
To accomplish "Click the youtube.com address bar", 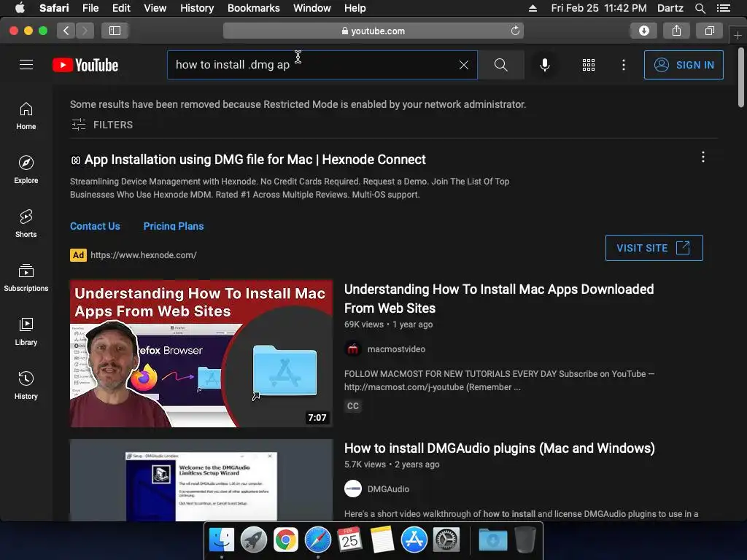I will coord(373,31).
